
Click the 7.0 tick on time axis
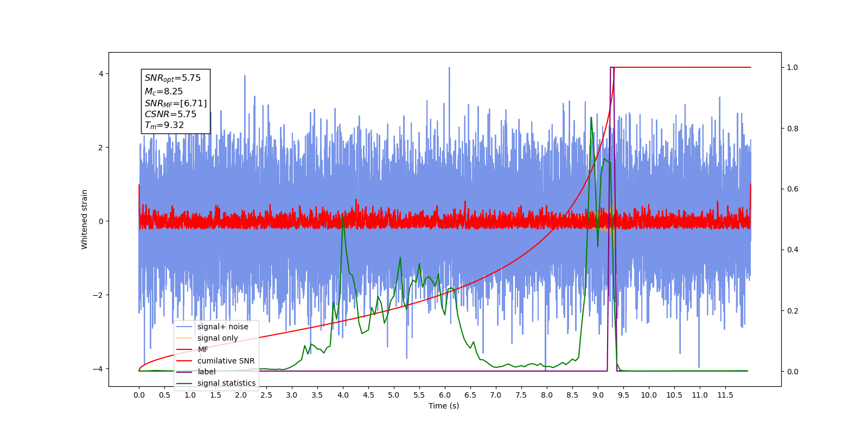(496, 395)
